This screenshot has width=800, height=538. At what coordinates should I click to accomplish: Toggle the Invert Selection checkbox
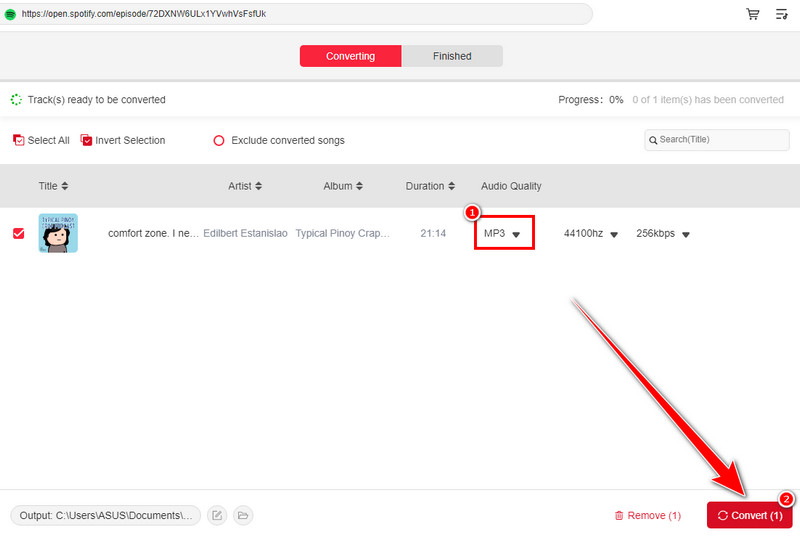(86, 141)
